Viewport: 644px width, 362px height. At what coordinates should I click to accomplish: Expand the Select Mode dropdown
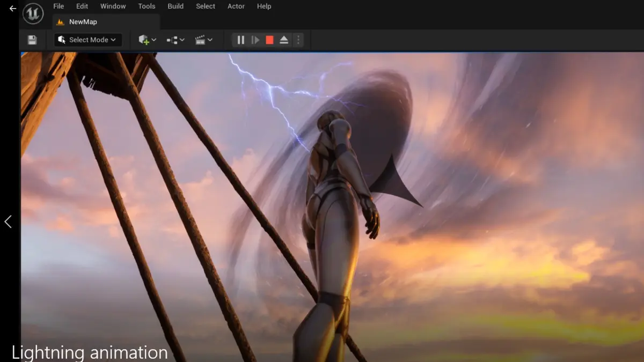[87, 40]
